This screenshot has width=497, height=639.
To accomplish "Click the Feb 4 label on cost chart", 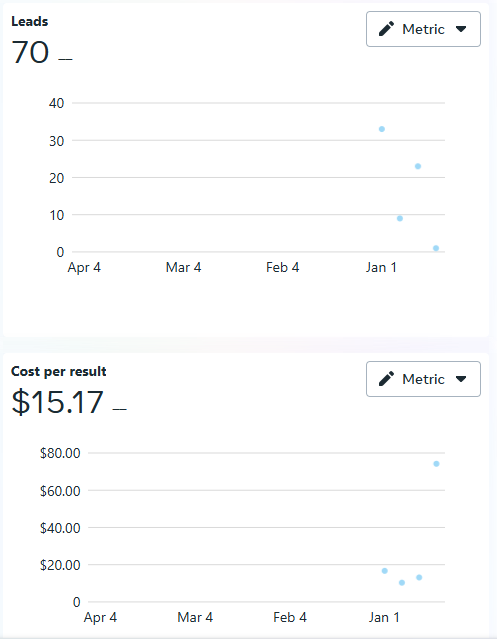I will point(290,617).
